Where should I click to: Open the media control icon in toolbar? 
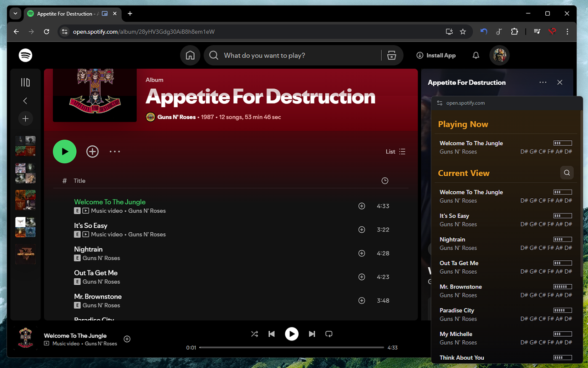coord(537,32)
